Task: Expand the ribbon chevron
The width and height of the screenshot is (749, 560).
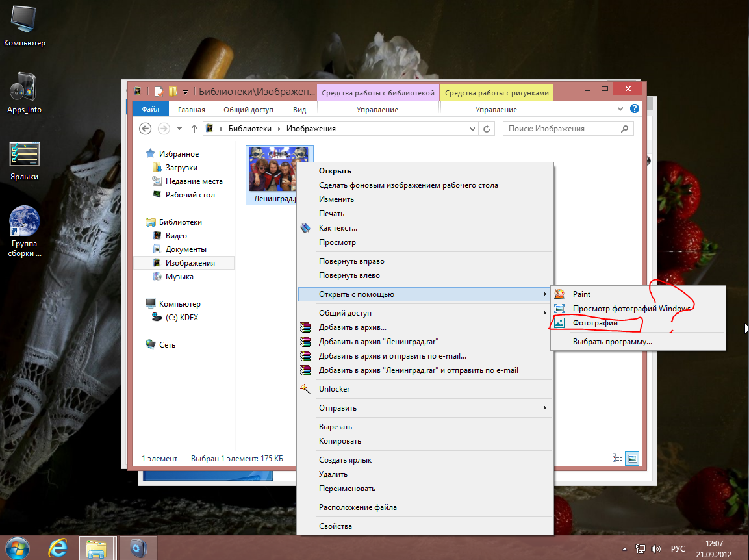Action: point(620,109)
